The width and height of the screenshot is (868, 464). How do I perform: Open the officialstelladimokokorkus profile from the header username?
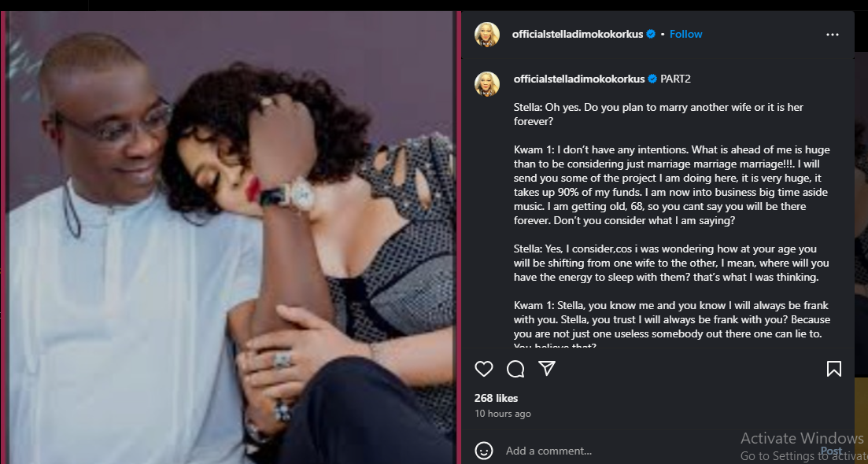(577, 35)
